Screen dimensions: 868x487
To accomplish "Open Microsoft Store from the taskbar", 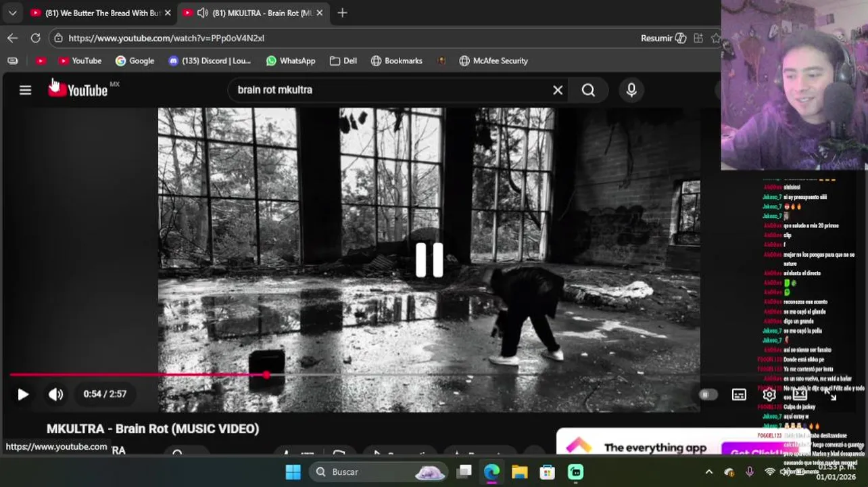I will 547,472.
